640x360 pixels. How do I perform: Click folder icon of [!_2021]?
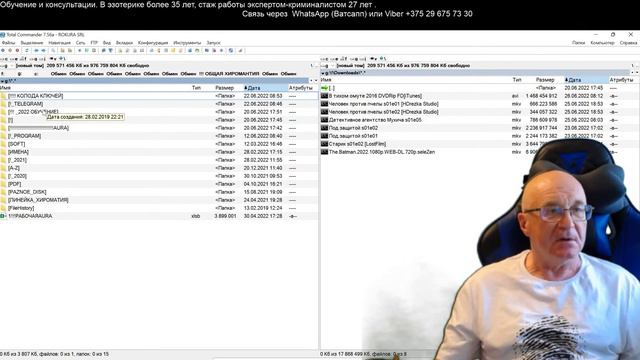(x=4, y=160)
